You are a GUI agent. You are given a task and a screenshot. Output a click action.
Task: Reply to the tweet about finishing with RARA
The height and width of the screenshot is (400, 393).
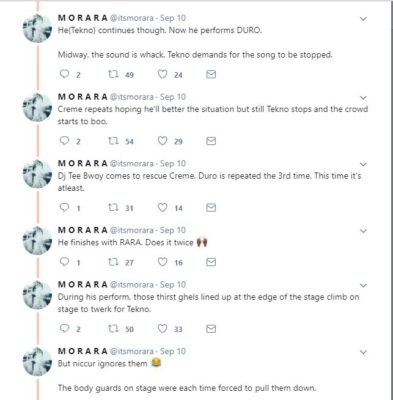pos(64,262)
